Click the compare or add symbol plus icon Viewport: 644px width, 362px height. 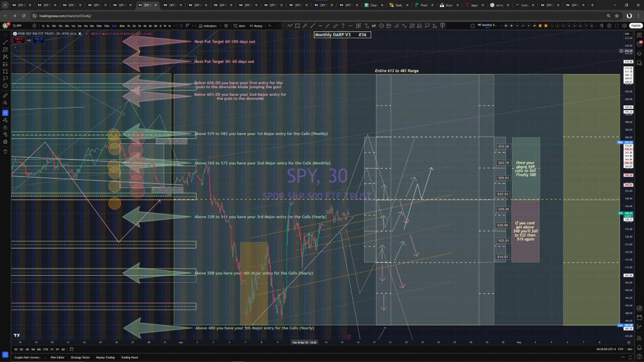[34, 25]
